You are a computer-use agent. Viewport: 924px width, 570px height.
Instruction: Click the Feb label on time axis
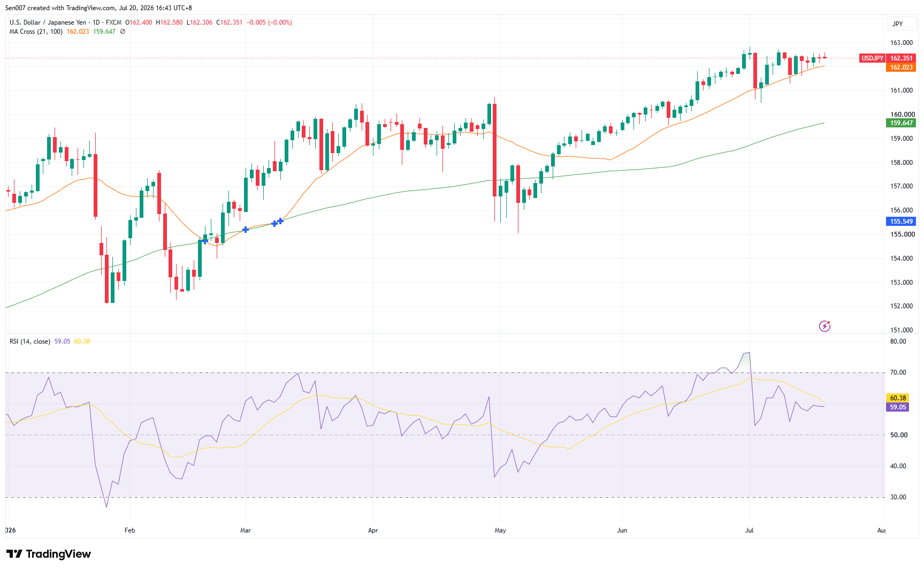coord(129,530)
